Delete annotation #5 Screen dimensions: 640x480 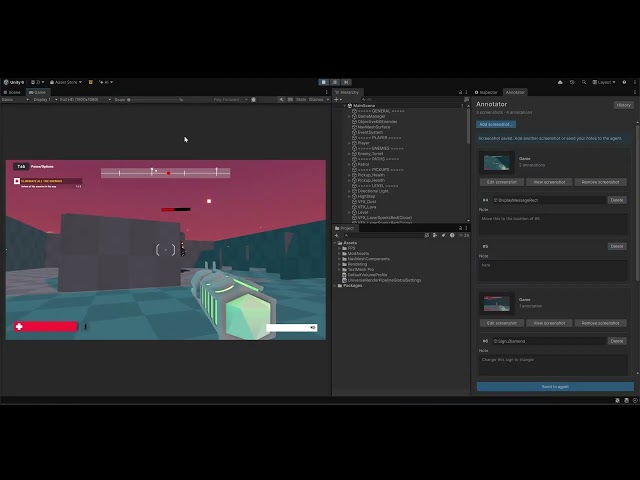(x=617, y=247)
